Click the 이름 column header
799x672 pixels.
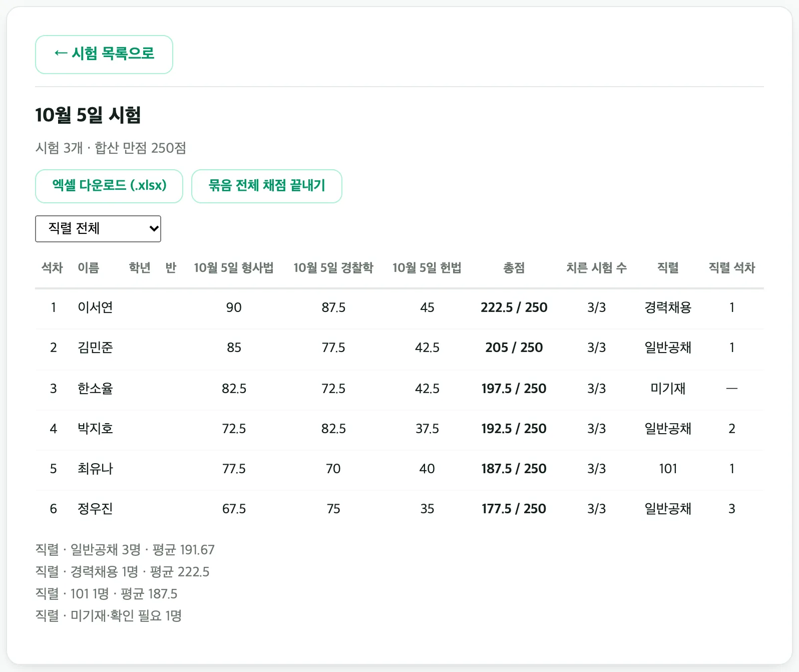click(89, 268)
